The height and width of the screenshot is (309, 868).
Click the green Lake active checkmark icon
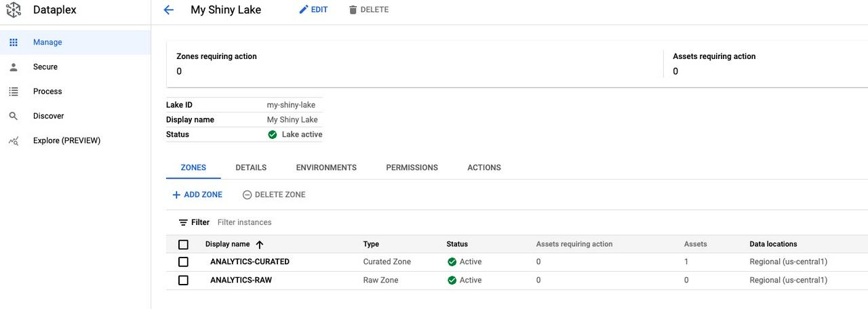coord(273,134)
